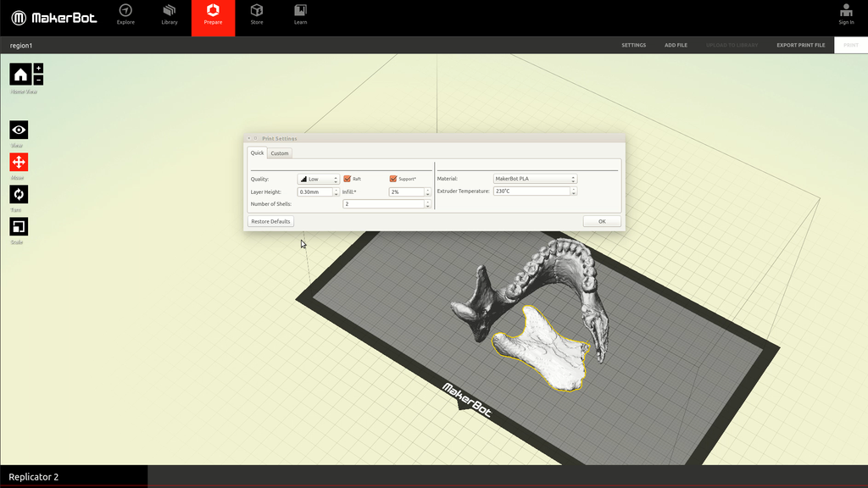
Task: Click the Layer Height value field
Action: (315, 192)
